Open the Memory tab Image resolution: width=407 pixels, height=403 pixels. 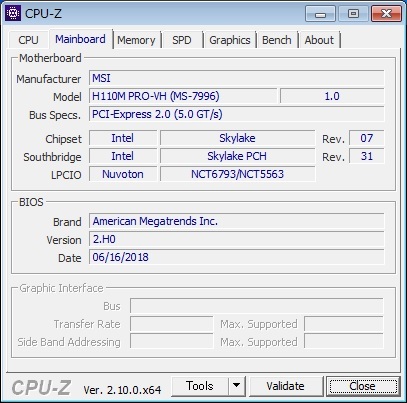pos(136,40)
